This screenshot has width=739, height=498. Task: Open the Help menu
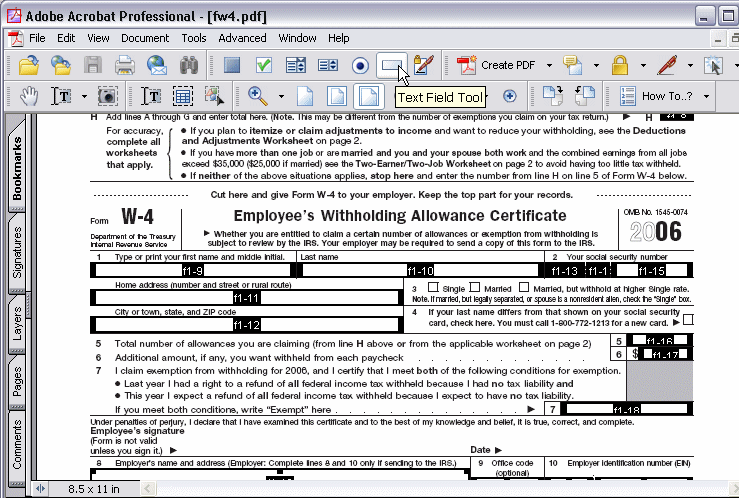(x=338, y=38)
